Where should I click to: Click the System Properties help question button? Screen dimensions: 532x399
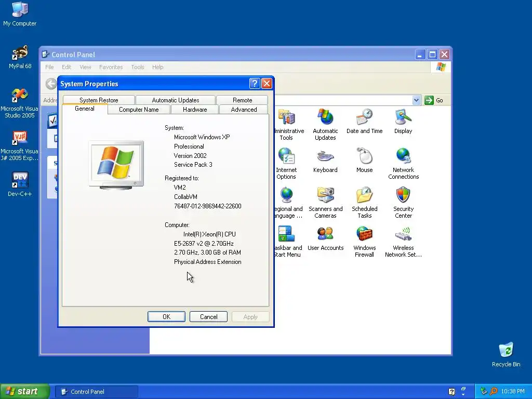point(255,84)
